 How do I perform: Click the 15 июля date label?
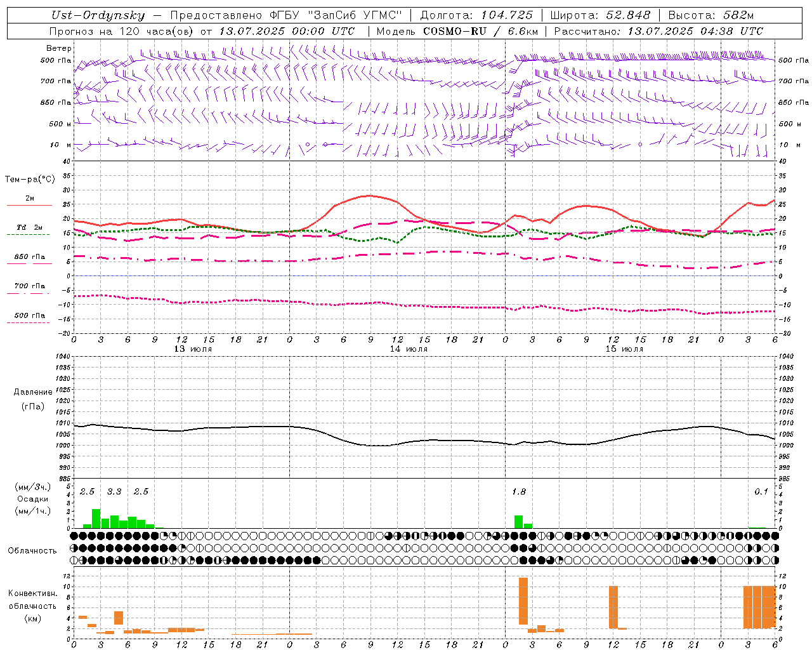click(624, 349)
